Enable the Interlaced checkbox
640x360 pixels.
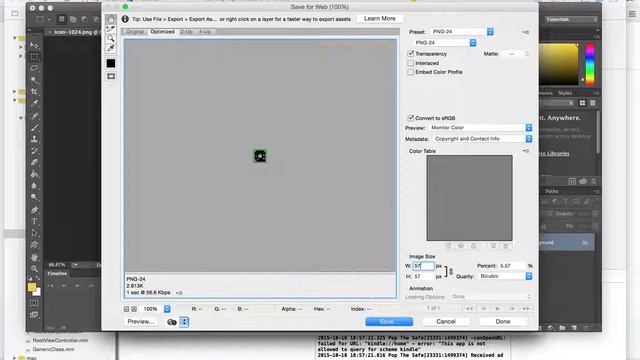pos(411,63)
